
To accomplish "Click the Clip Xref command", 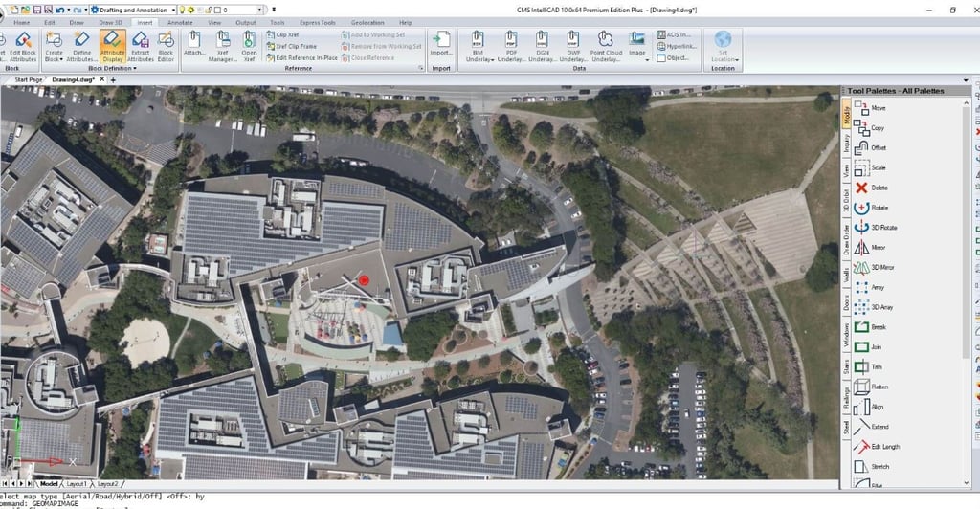I will (x=282, y=35).
